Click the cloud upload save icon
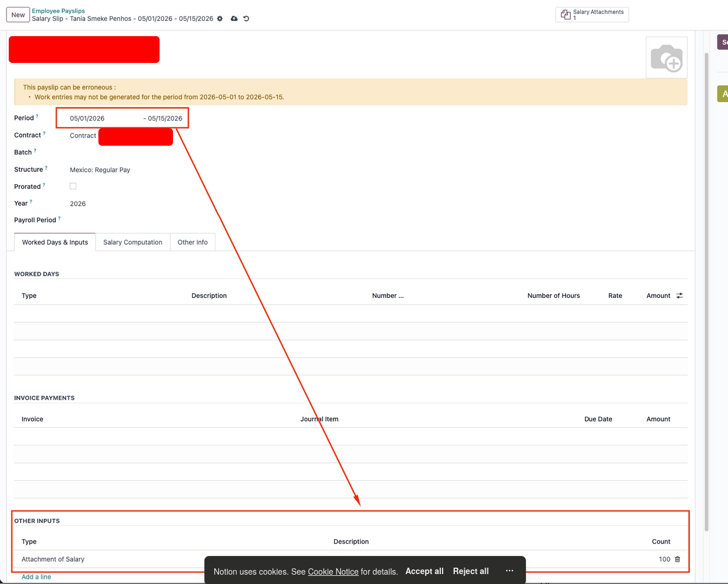Viewport: 728px width, 584px height. click(x=234, y=19)
